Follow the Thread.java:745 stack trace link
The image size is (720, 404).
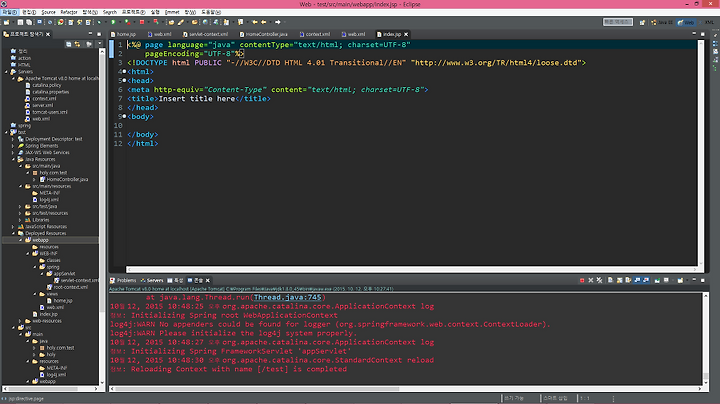[x=287, y=297]
